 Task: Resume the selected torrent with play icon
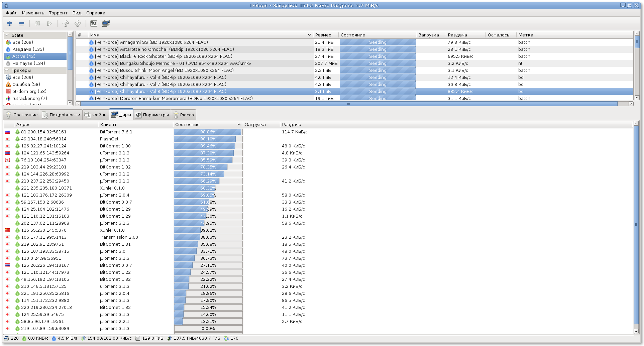49,23
